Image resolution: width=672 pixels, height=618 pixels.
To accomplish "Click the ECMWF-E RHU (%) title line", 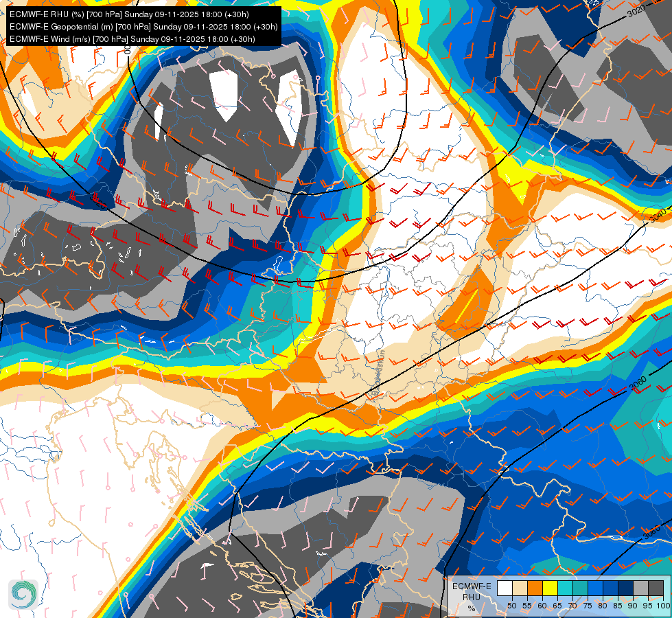I will coord(129,14).
